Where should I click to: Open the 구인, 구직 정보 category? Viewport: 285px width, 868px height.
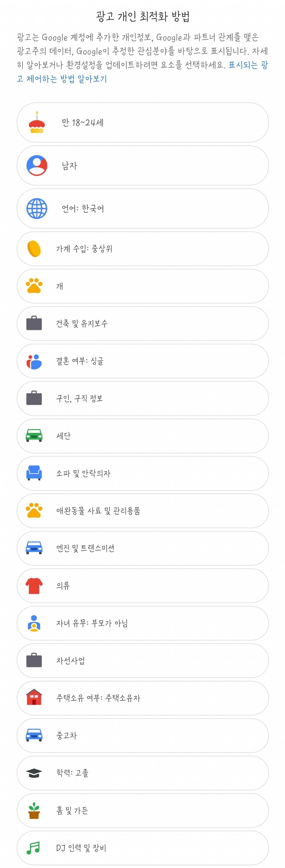click(x=142, y=398)
